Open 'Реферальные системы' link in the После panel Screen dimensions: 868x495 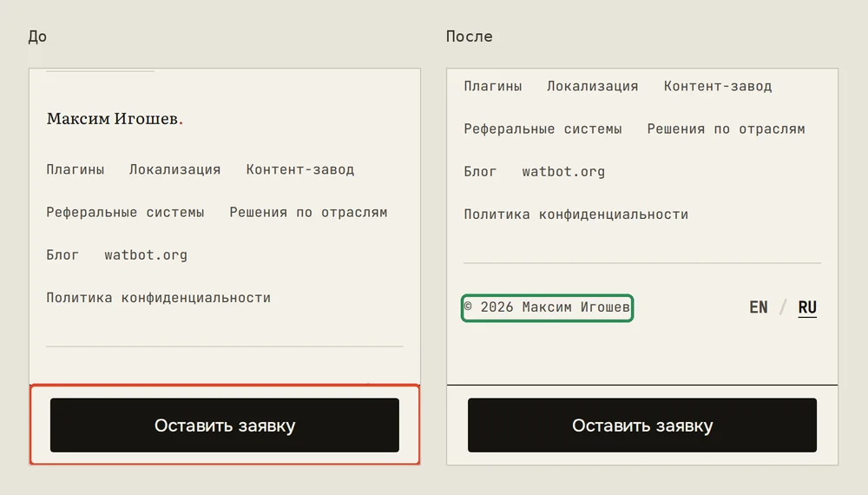543,129
